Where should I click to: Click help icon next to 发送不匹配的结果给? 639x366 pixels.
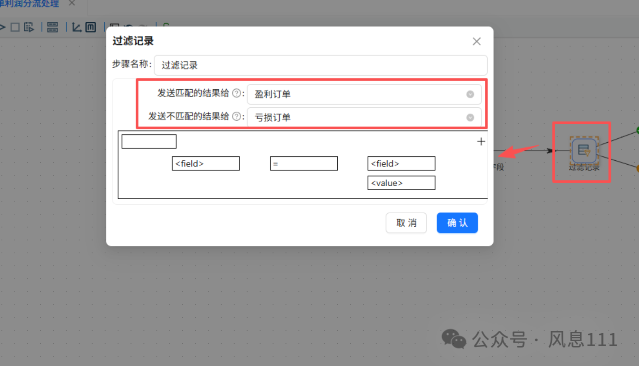click(236, 117)
